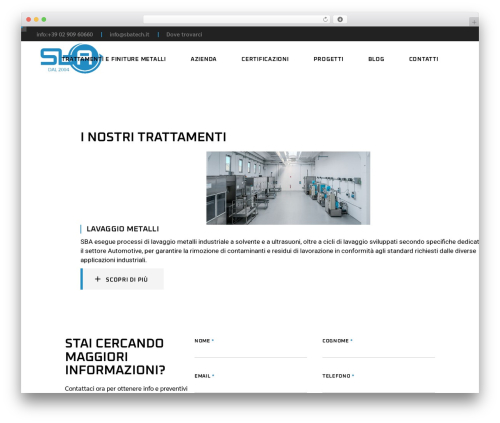
Task: Open the Progetti menu item
Action: [328, 59]
